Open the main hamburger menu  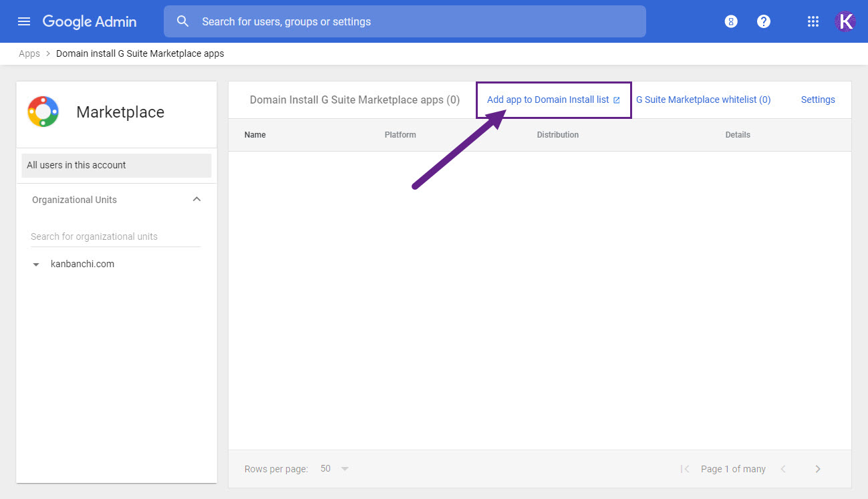tap(24, 21)
